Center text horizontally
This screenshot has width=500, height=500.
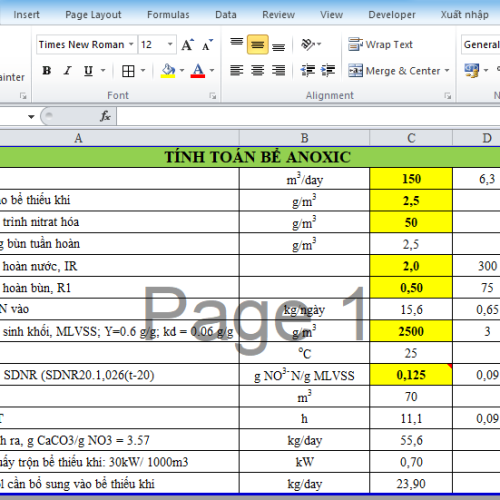click(x=258, y=71)
